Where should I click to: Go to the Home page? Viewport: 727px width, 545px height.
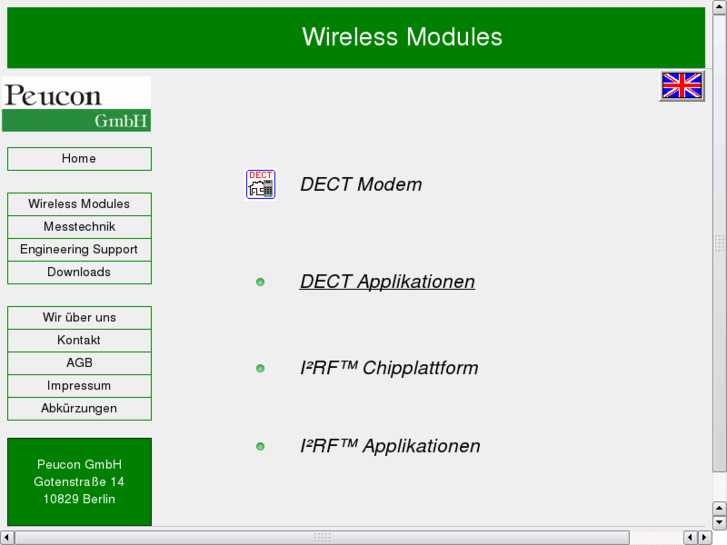click(x=79, y=159)
